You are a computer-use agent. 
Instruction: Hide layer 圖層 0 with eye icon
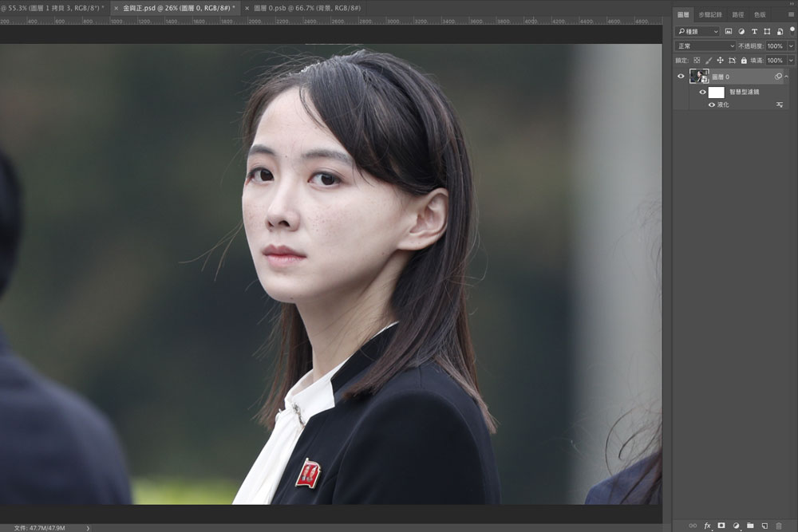(x=681, y=77)
